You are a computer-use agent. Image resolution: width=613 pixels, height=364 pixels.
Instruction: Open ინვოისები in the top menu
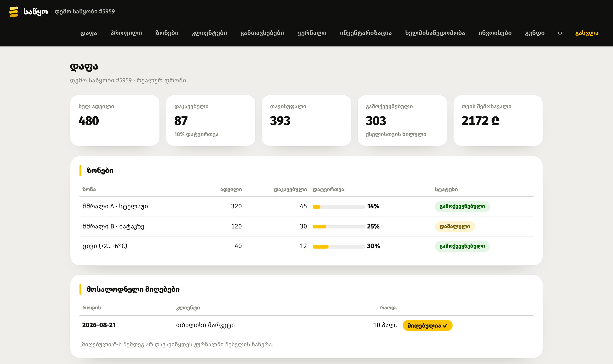pos(495,33)
